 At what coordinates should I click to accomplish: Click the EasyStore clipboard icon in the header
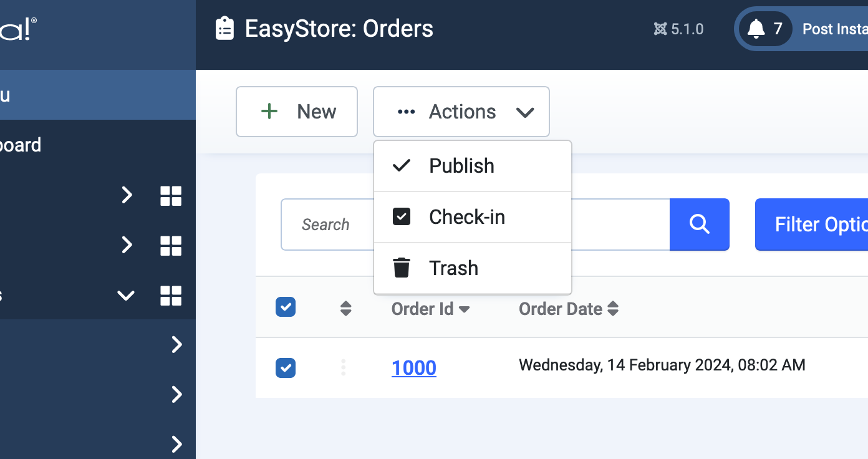coord(224,28)
